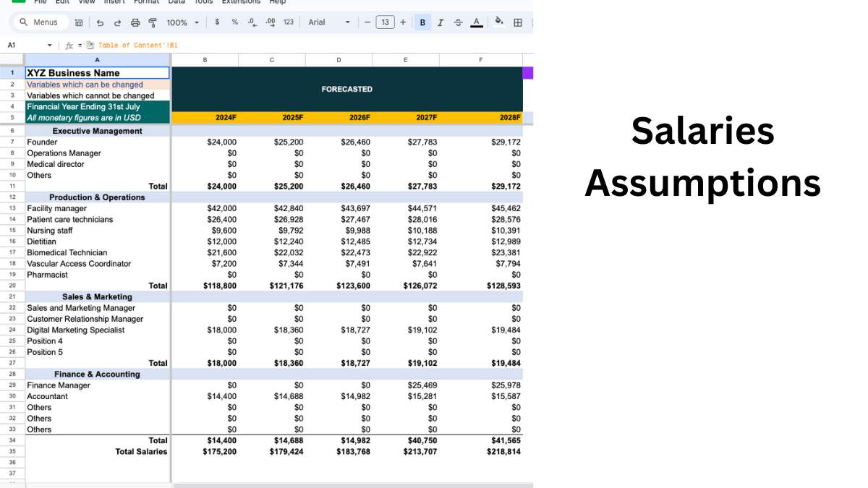Viewport: 868px width, 488px height.
Task: Click the Finance Manager row label
Action: [x=59, y=385]
